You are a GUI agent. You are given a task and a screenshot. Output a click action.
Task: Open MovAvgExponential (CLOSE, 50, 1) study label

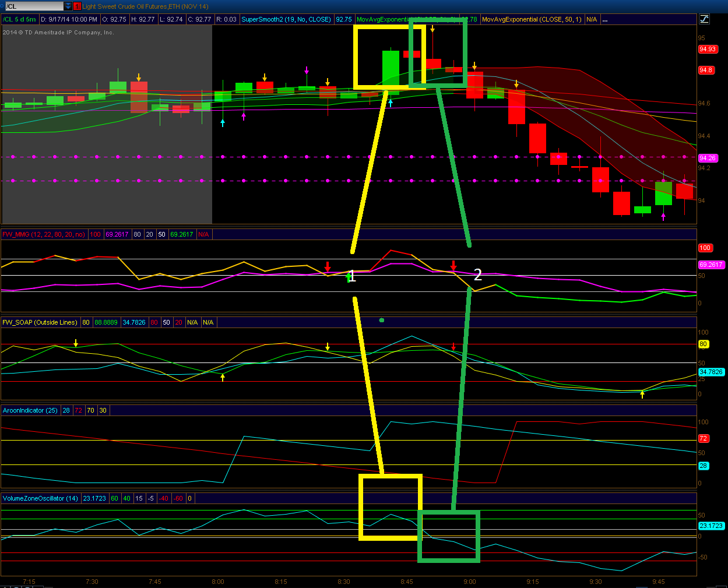click(x=532, y=19)
